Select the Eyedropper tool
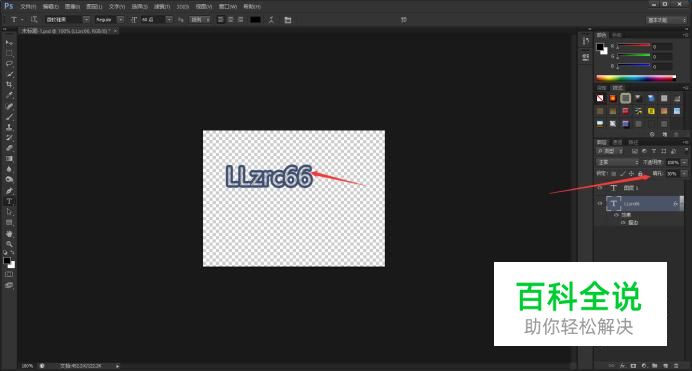The width and height of the screenshot is (692, 371). click(9, 95)
